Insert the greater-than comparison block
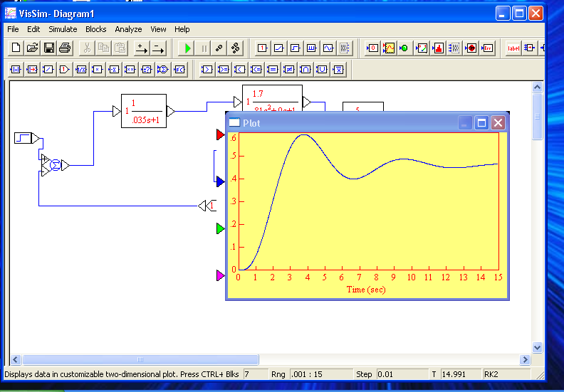 tap(207, 70)
